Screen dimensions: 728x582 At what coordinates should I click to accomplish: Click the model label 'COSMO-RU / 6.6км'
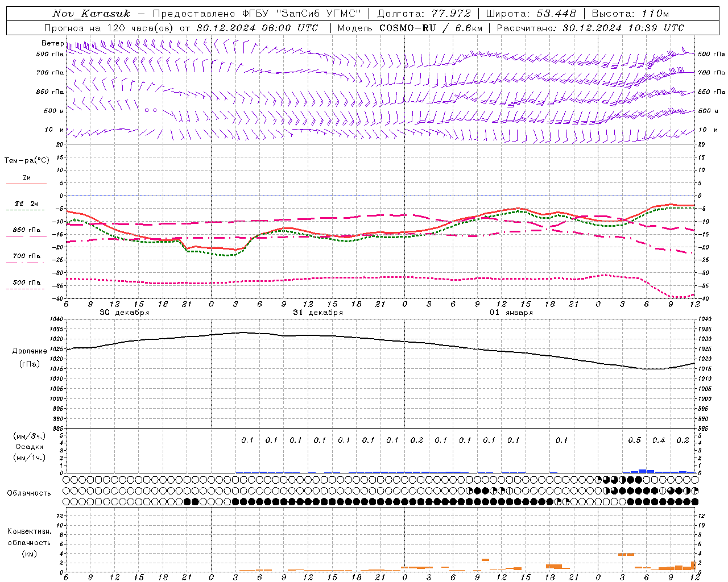(x=431, y=28)
